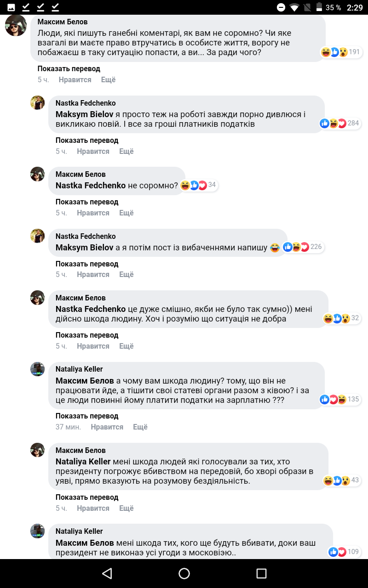
Task: Tap Android back navigation button
Action: pyautogui.click(x=107, y=573)
